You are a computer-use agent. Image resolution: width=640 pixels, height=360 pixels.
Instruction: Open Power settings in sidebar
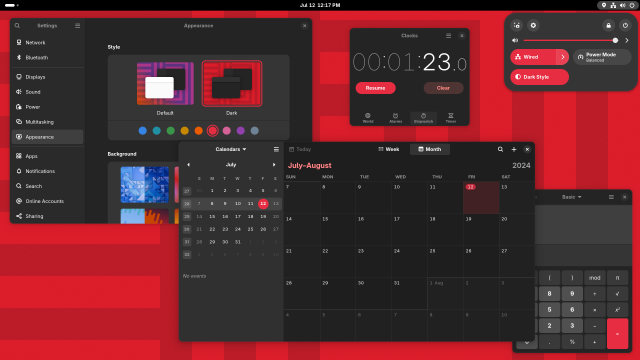[47, 107]
